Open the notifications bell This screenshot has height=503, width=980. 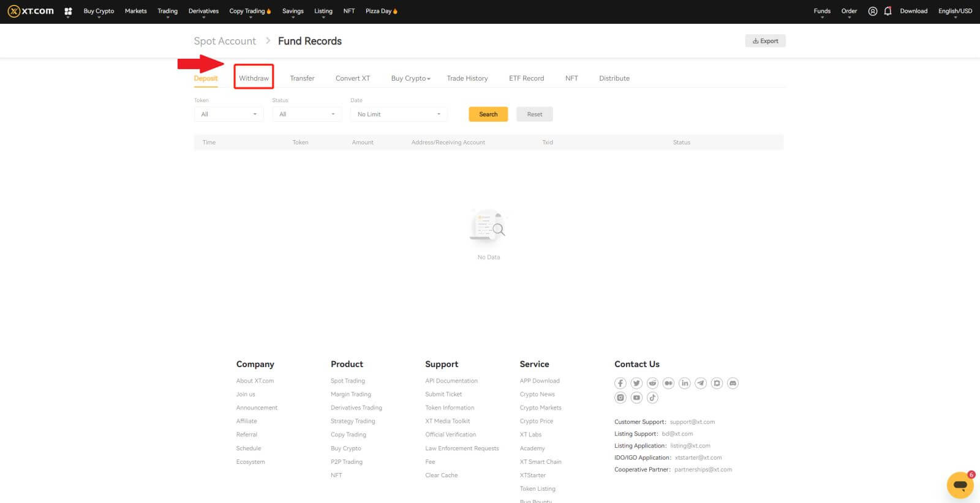coord(888,11)
